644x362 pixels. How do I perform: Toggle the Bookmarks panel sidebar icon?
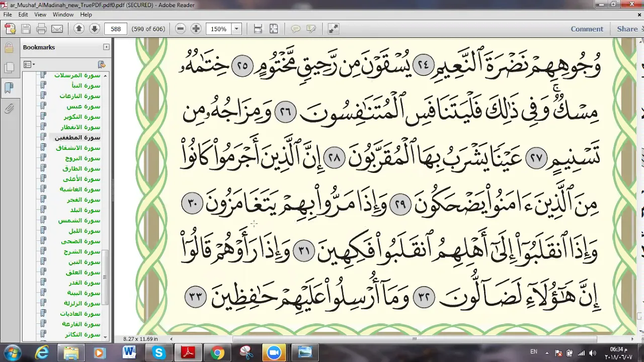(9, 88)
